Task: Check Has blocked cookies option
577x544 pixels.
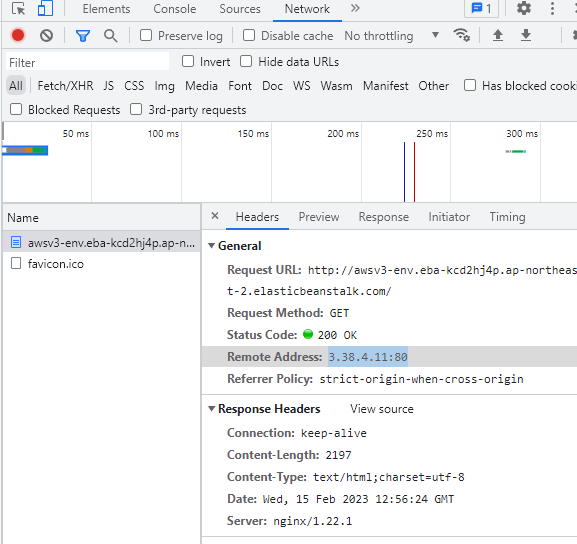Action: coord(470,85)
